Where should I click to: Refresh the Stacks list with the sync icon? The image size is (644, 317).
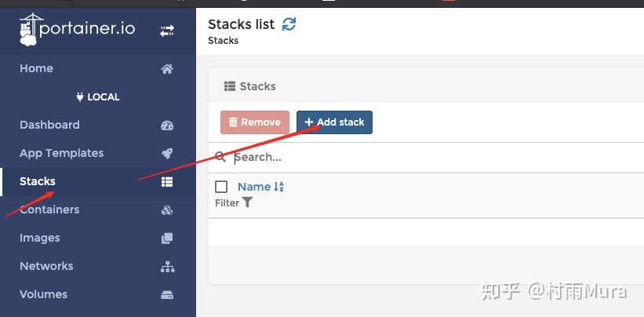tap(289, 24)
